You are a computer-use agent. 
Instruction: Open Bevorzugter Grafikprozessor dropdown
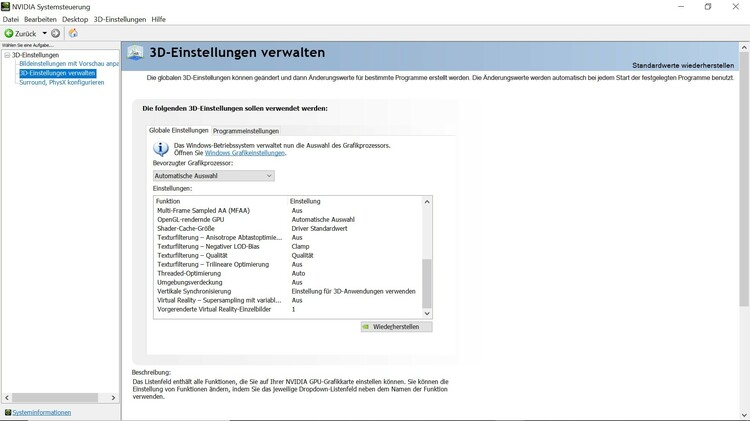(x=213, y=176)
